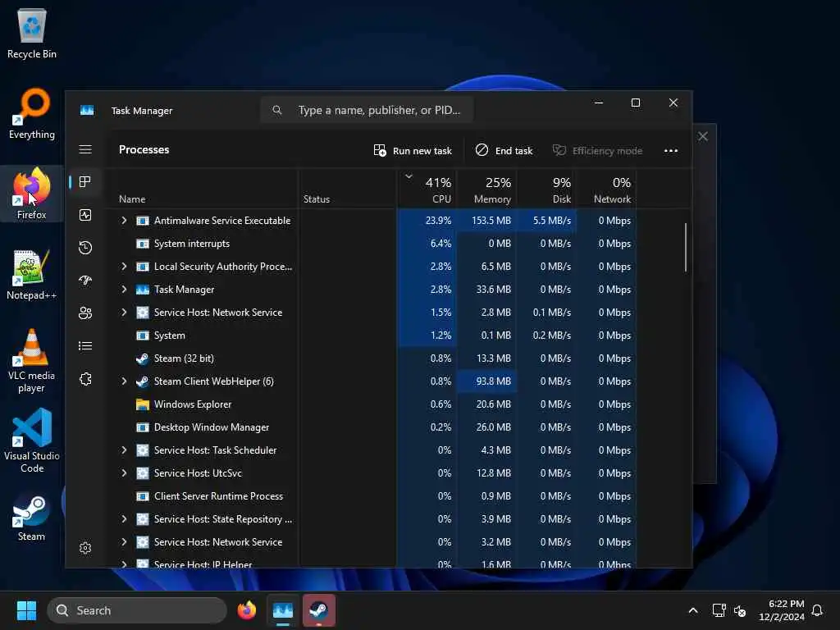
Task: Open the Details sidebar icon
Action: pyautogui.click(x=85, y=346)
